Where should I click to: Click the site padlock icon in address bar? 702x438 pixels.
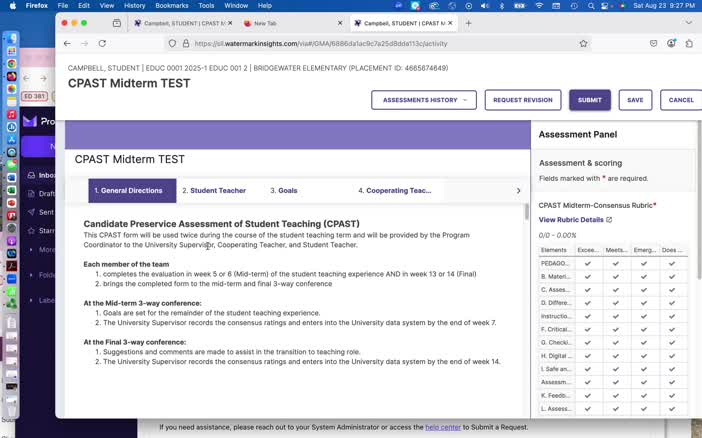coord(186,43)
